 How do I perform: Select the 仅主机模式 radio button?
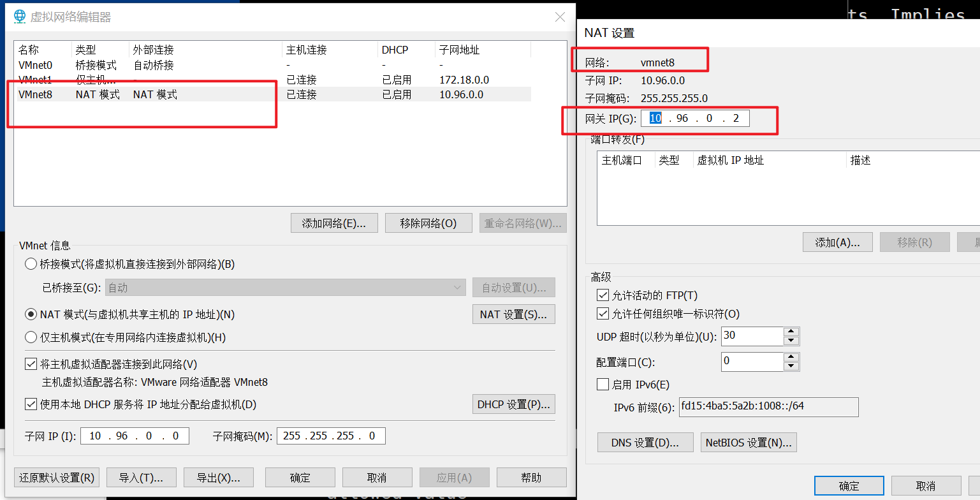[x=31, y=337]
